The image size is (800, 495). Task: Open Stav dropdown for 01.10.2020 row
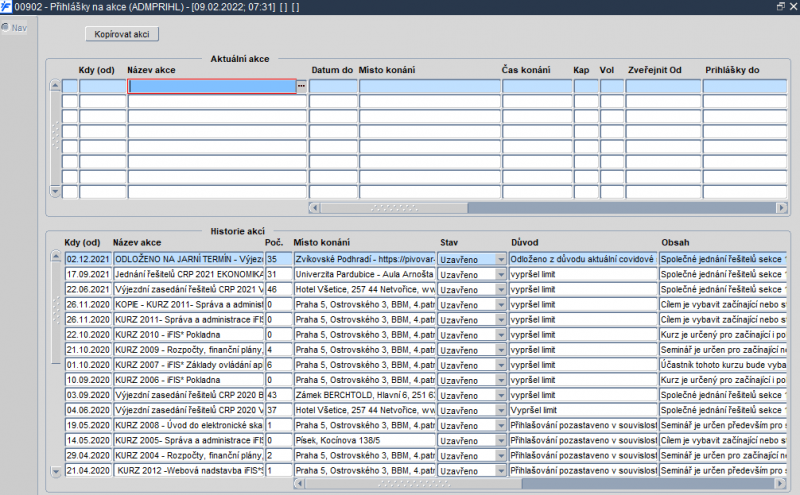point(501,365)
